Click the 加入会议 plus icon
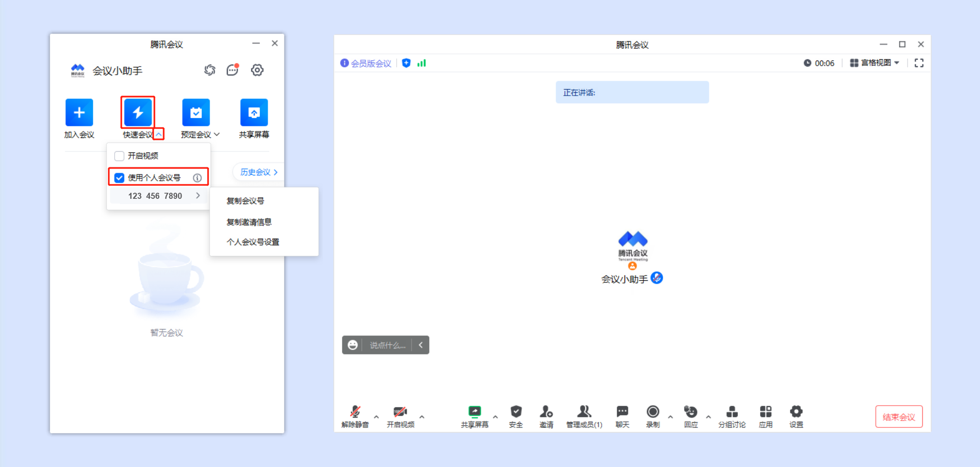980x467 pixels. [79, 113]
